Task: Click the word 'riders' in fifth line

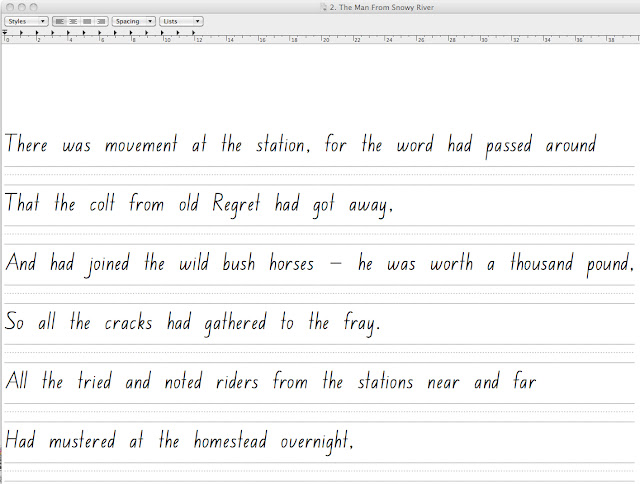Action: [237, 381]
